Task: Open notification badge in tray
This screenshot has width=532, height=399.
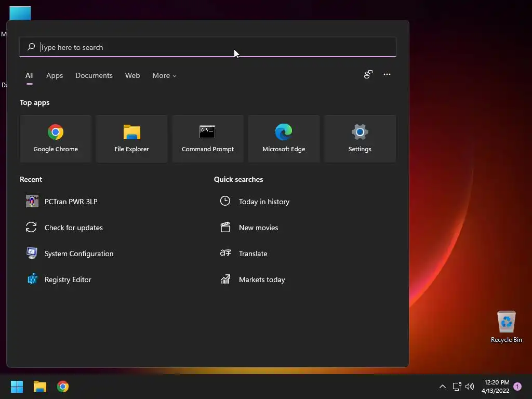Action: (x=517, y=387)
